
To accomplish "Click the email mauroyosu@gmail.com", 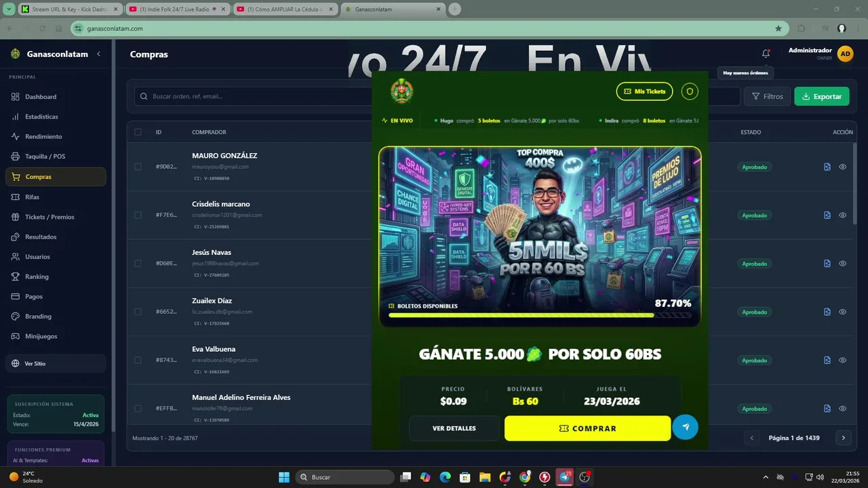I will point(220,167).
